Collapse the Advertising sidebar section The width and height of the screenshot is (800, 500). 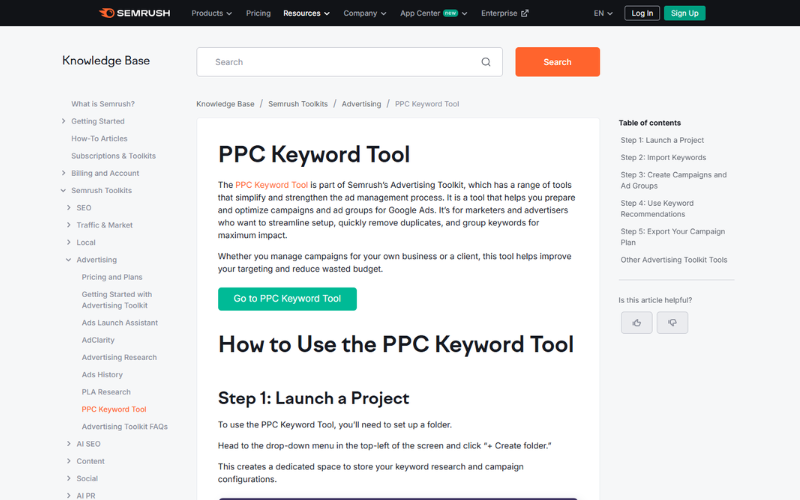pyautogui.click(x=68, y=260)
